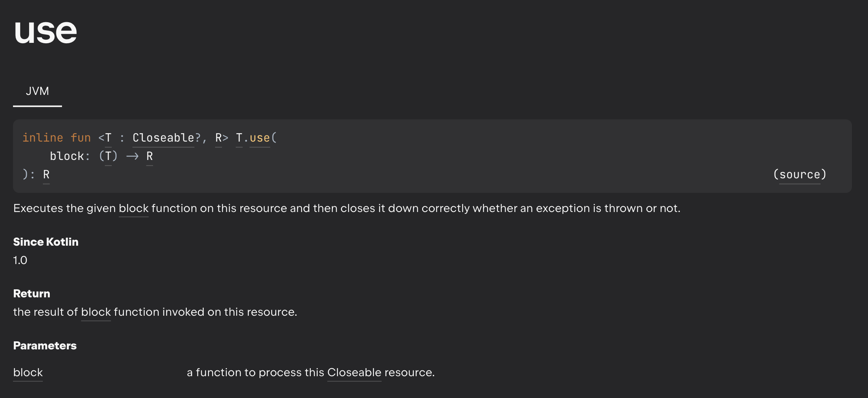This screenshot has width=868, height=398.
Task: Click receiver T in 'T.use('
Action: (x=239, y=138)
